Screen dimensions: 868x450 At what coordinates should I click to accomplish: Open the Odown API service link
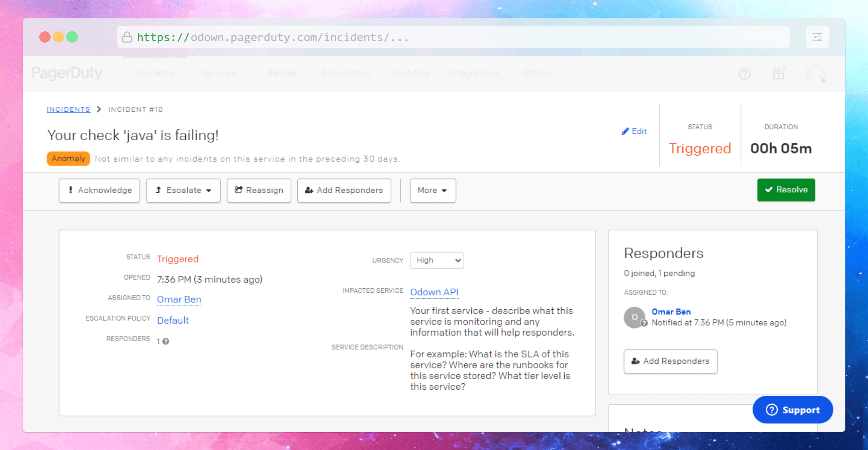tap(434, 292)
